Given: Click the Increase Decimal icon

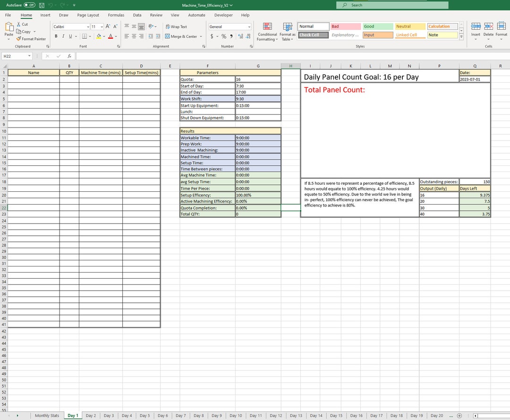Looking at the screenshot, I should 240,35.
